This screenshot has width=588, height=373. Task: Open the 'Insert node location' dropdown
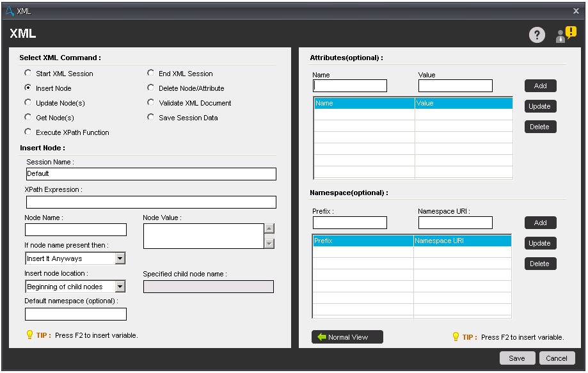(x=120, y=286)
